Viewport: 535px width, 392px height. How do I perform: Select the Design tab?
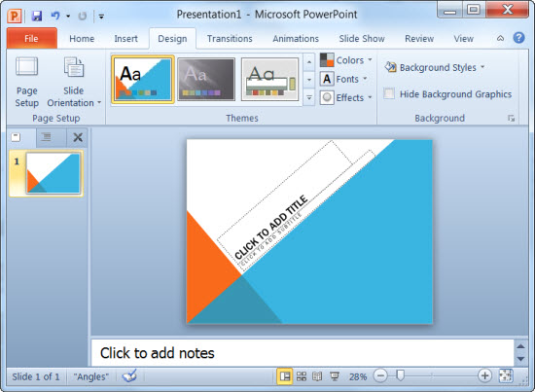(172, 39)
